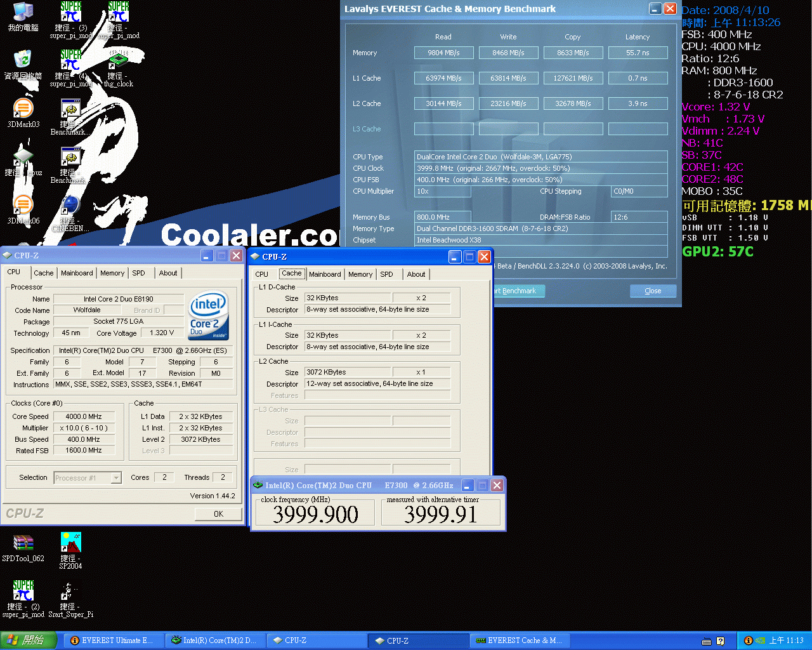Open the SPDTool_062 archive icon
The image size is (812, 650).
[23, 548]
